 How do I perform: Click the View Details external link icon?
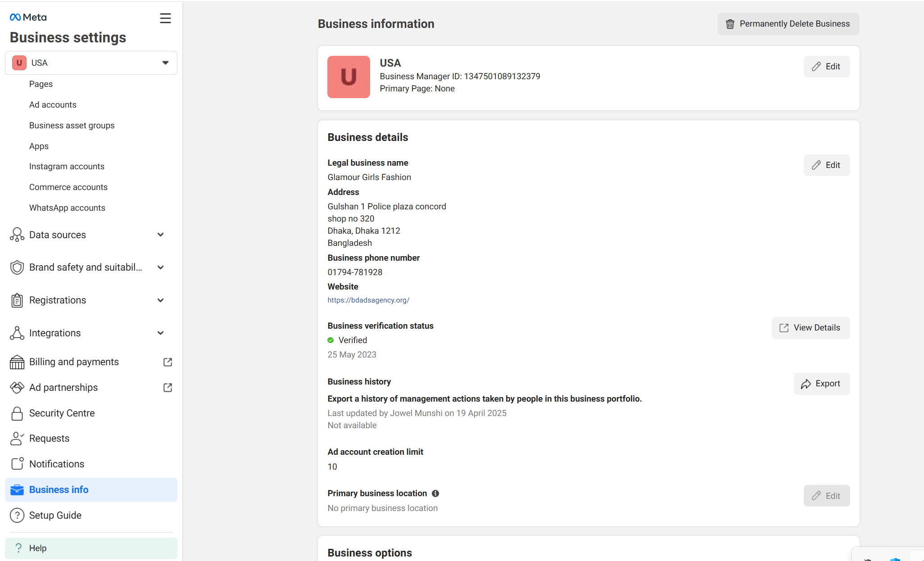click(784, 328)
